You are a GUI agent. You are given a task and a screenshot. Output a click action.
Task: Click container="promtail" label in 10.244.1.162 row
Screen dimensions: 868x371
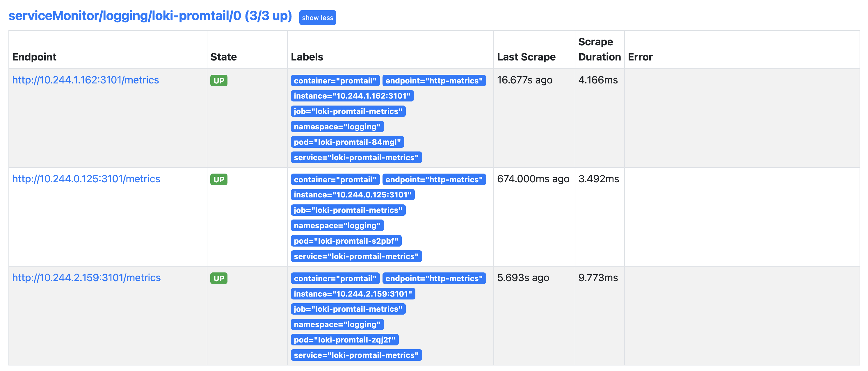tap(335, 81)
